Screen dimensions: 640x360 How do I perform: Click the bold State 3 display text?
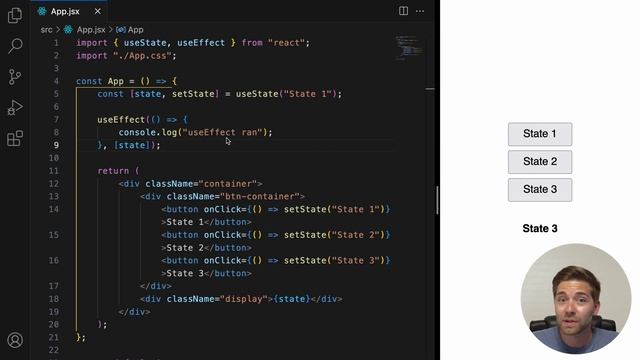click(540, 228)
